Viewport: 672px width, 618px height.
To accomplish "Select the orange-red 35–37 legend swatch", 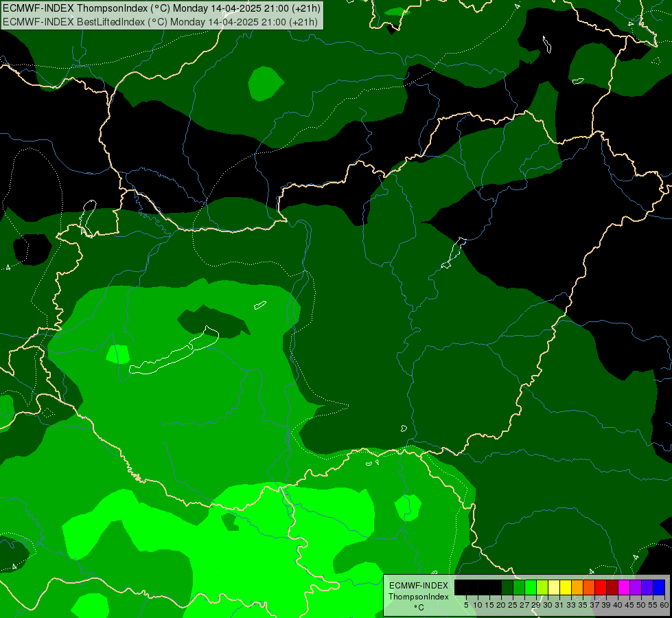I will point(589,587).
